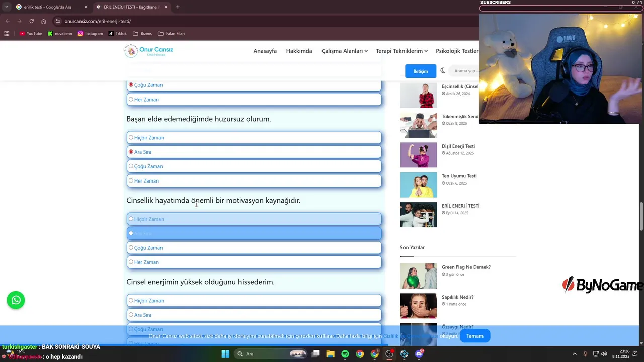Open OBS Studio from the taskbar
The height and width of the screenshot is (362, 644).
tap(389, 354)
